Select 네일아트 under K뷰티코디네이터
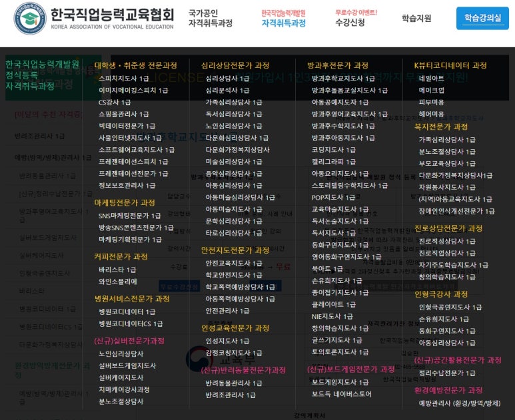 [431, 79]
